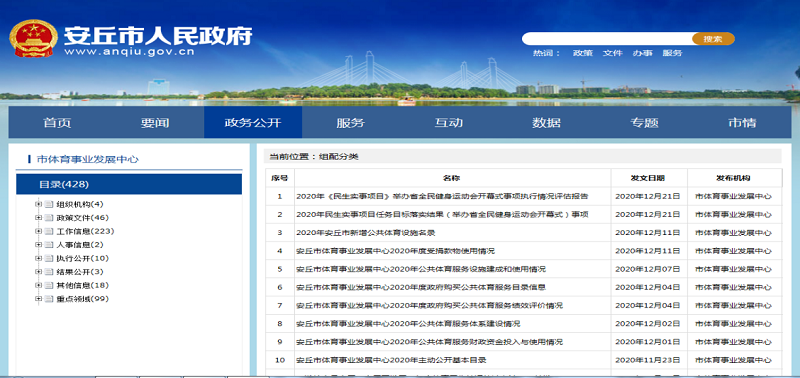Click 市体育事业发展中心 sidebar heading
Viewport: 800px width, 378px height.
[87, 159]
